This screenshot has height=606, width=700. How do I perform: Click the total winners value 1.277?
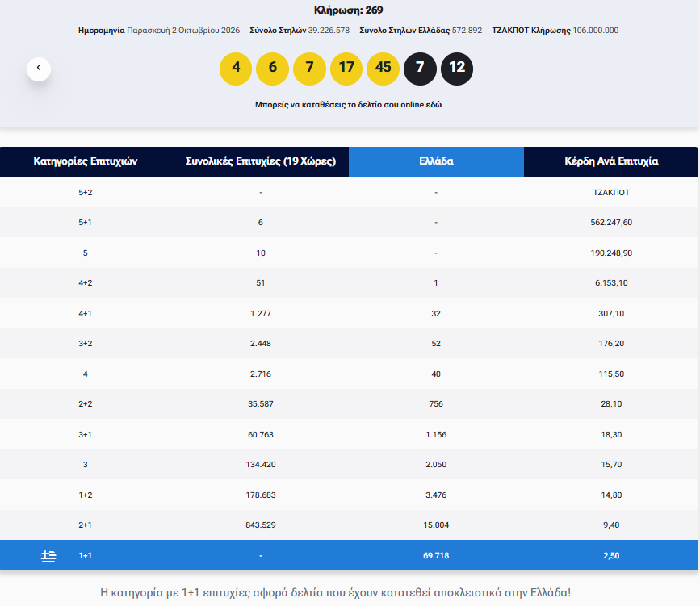tap(261, 314)
